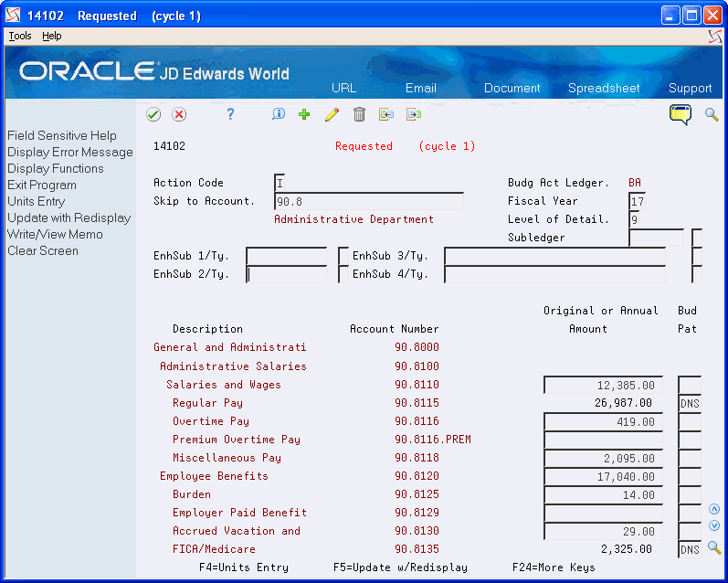This screenshot has width=728, height=583.
Task: Click the EnhSub 1/Ty input field
Action: (x=287, y=256)
